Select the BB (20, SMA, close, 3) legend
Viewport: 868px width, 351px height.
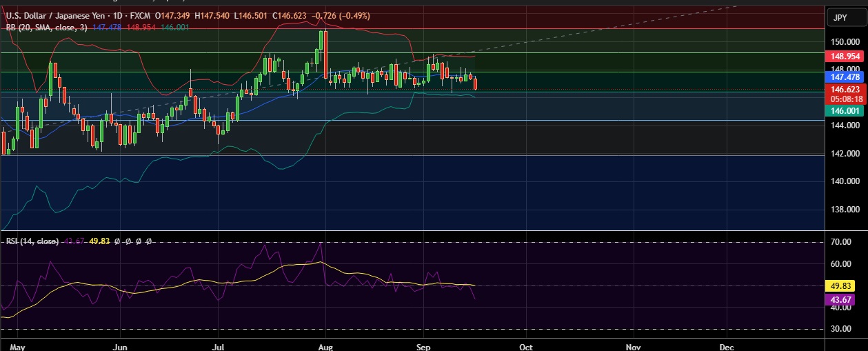(x=46, y=27)
